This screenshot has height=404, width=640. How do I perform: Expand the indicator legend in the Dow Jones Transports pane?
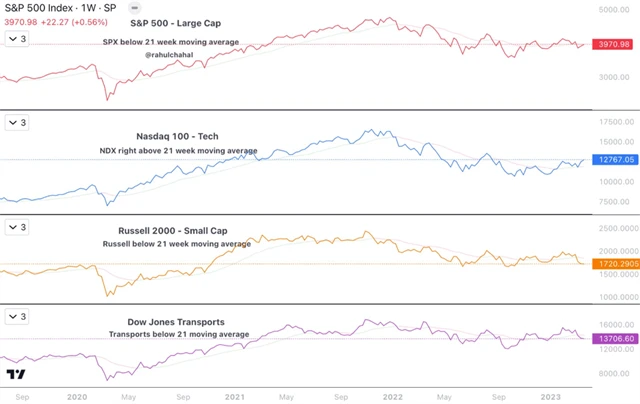click(x=17, y=317)
